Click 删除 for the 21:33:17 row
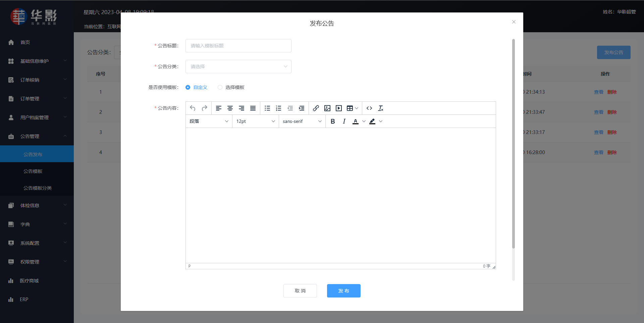The width and height of the screenshot is (644, 323). click(612, 132)
